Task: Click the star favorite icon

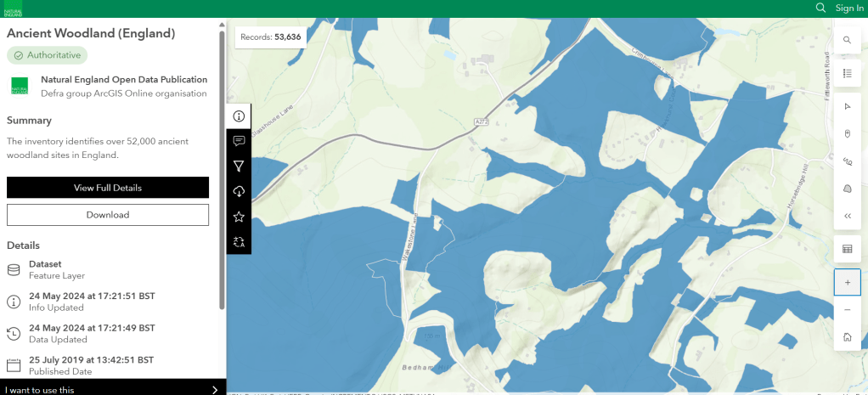Action: (239, 217)
